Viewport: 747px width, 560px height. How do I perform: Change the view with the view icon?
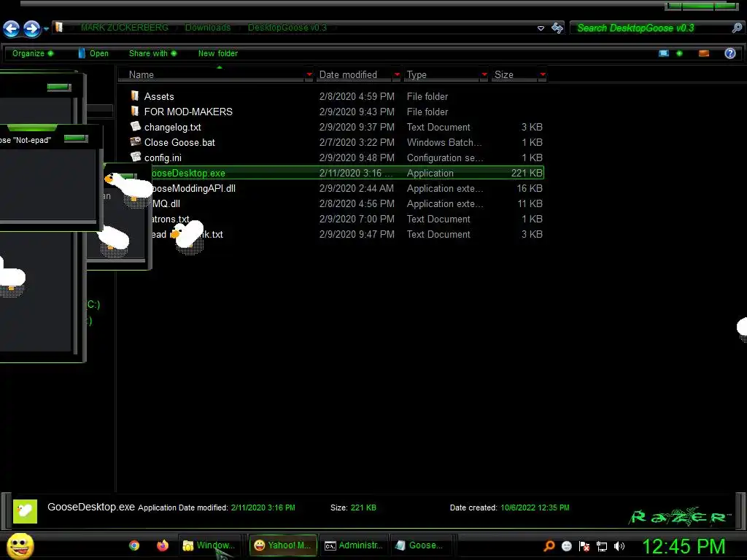(x=664, y=53)
